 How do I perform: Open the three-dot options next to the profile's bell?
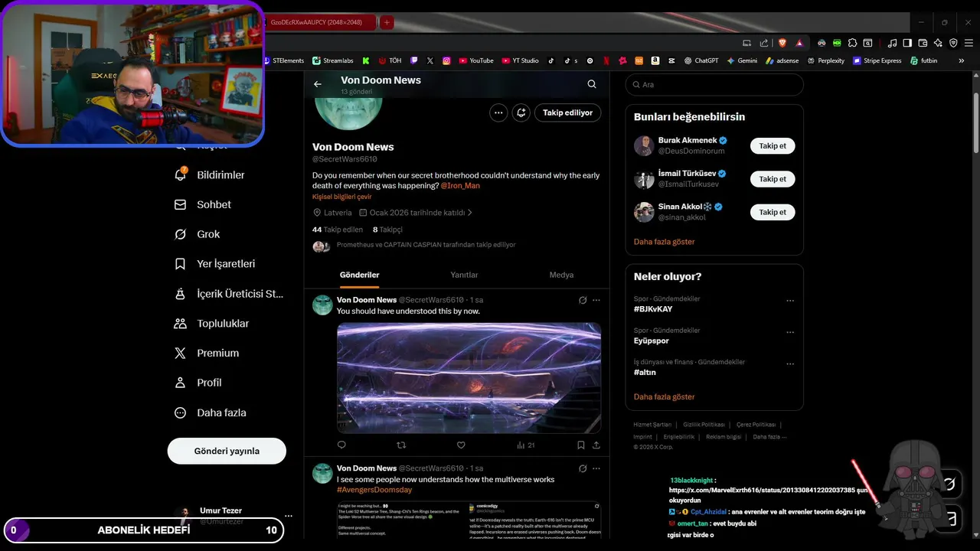pos(498,112)
